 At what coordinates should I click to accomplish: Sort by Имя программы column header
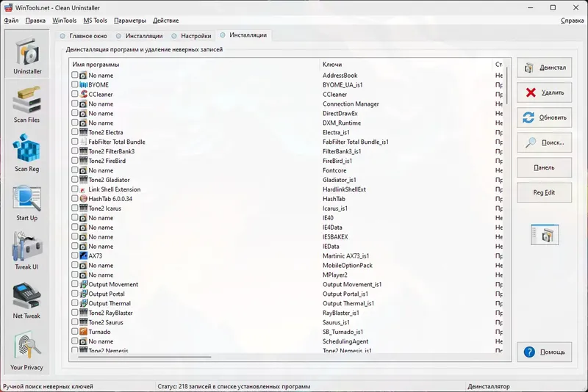195,65
